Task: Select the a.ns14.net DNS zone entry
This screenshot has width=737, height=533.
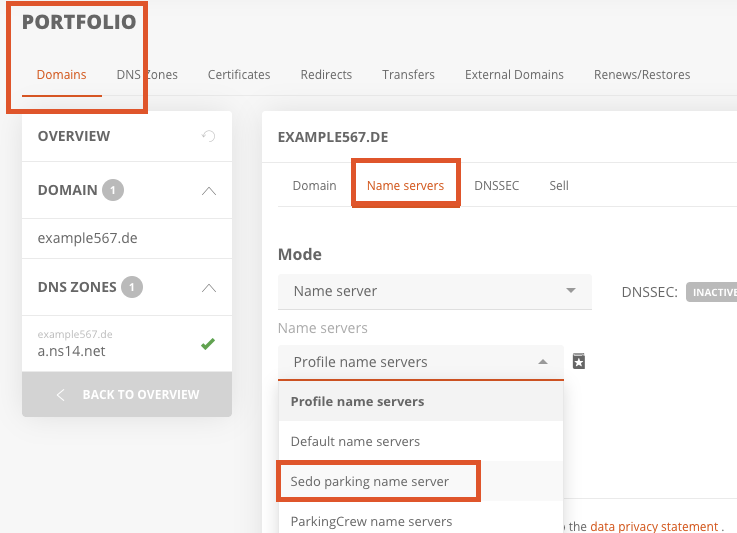Action: [x=127, y=344]
